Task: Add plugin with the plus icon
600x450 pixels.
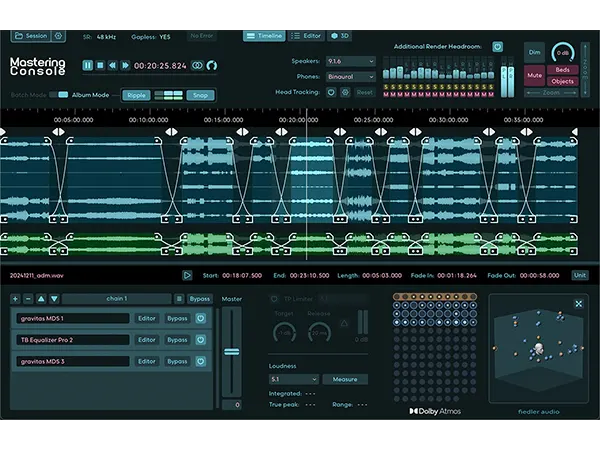Action: pos(15,299)
